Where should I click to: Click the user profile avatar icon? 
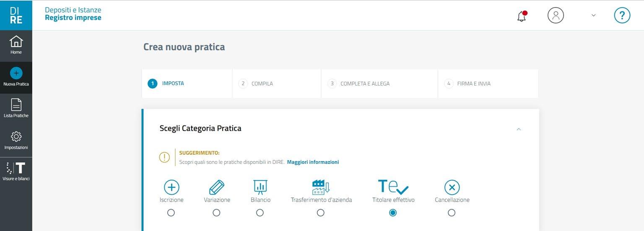(556, 16)
